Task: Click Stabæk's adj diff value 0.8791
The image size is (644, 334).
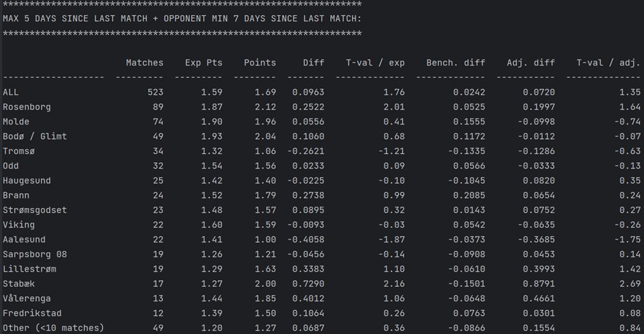Action: coord(539,284)
